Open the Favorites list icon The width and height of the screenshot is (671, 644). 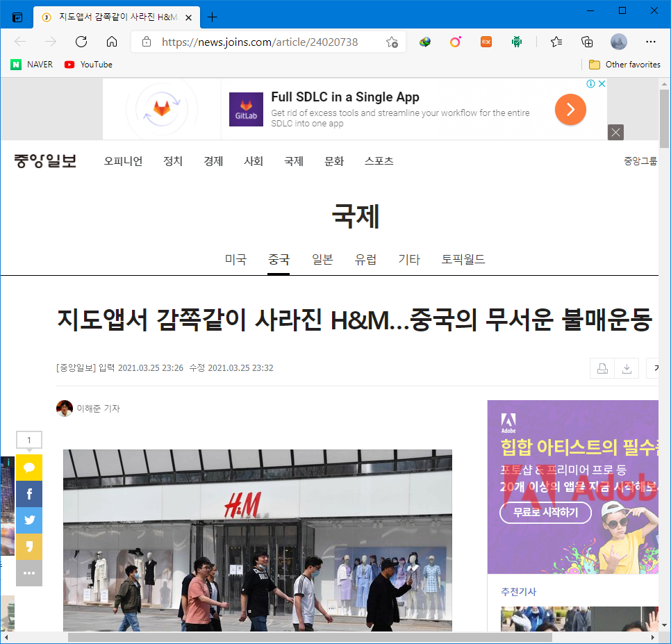[x=556, y=42]
